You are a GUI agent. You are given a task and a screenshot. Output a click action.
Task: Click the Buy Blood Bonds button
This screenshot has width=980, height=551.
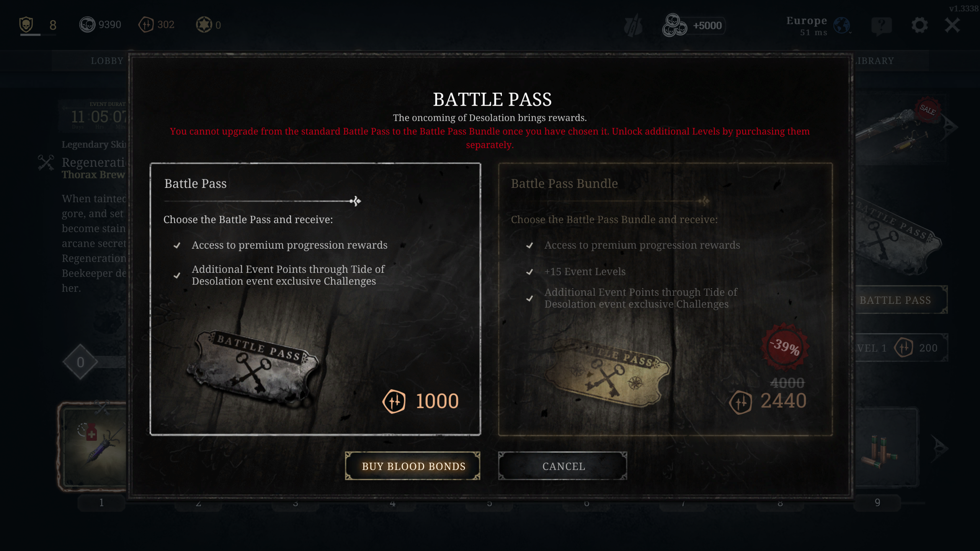point(413,466)
